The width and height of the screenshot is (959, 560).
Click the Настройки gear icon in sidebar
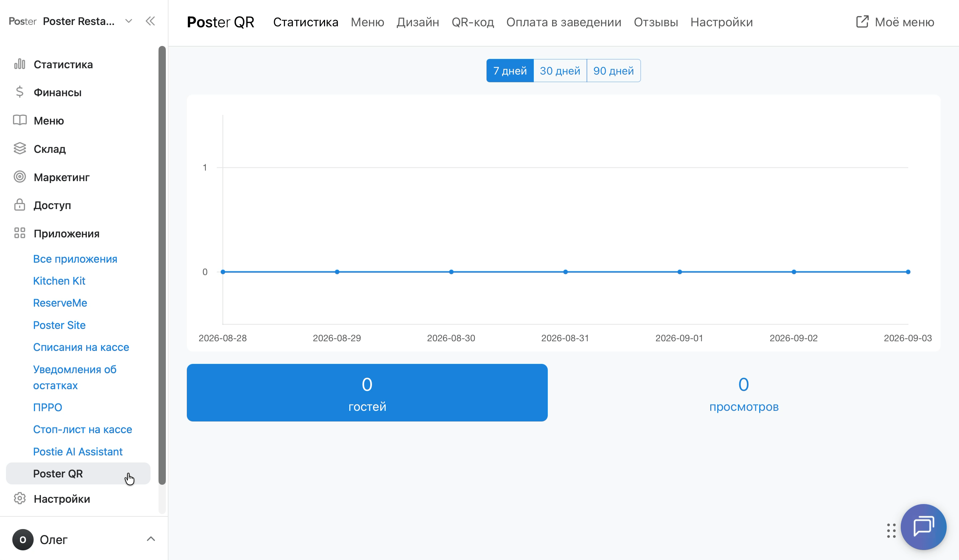[20, 499]
